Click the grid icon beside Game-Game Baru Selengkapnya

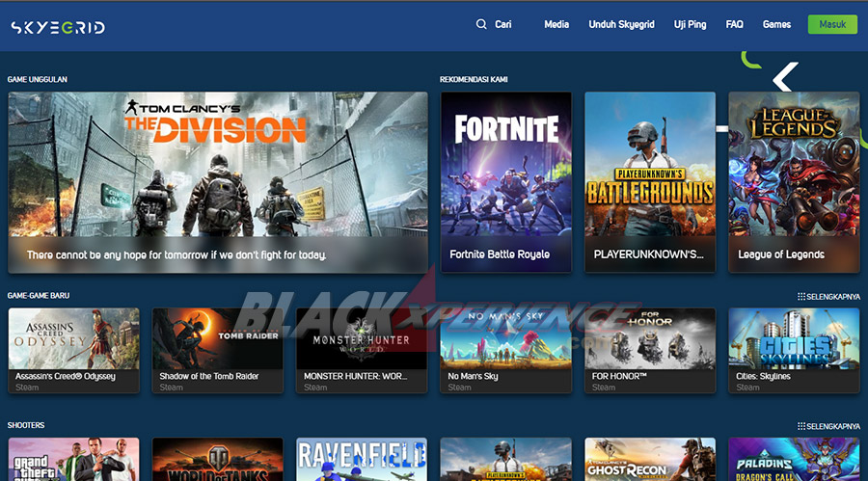(801, 297)
